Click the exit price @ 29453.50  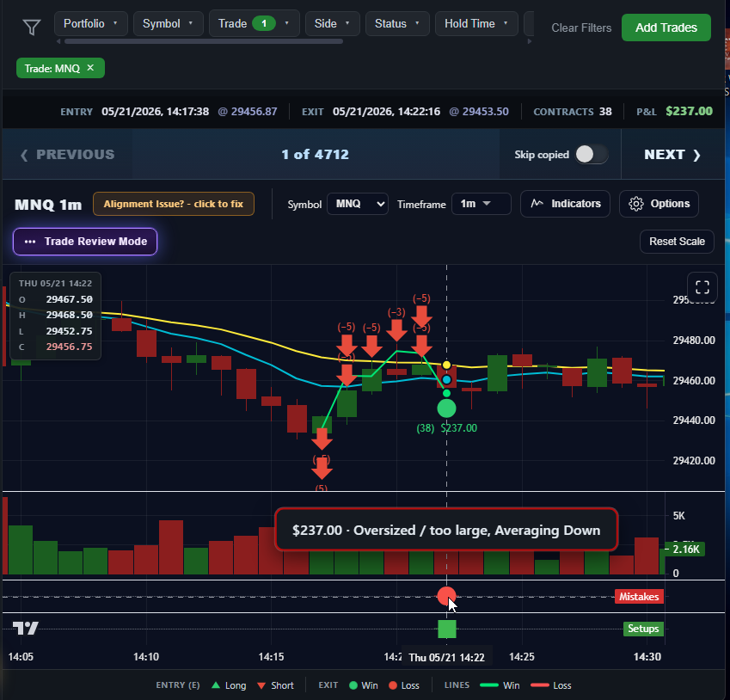[479, 112]
